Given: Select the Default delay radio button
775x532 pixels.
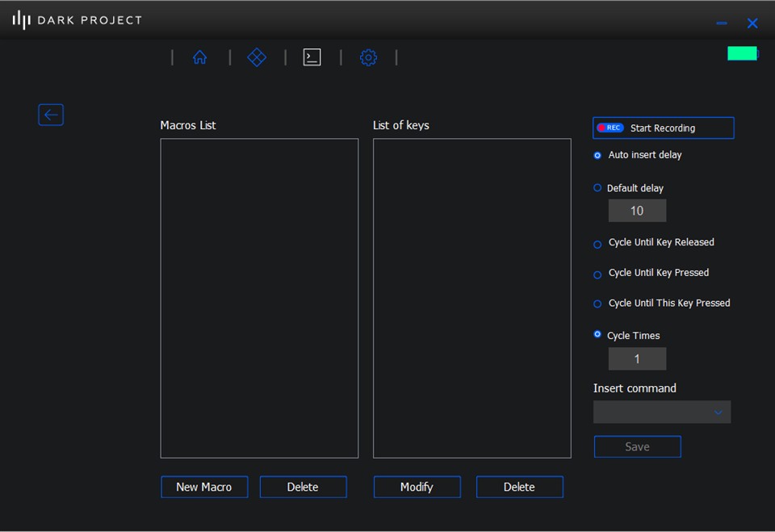Looking at the screenshot, I should pyautogui.click(x=597, y=188).
